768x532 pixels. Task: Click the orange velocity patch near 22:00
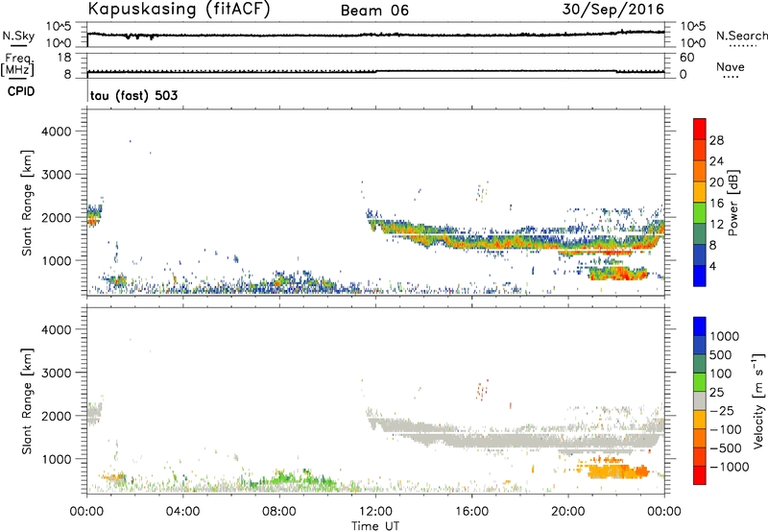[617, 472]
